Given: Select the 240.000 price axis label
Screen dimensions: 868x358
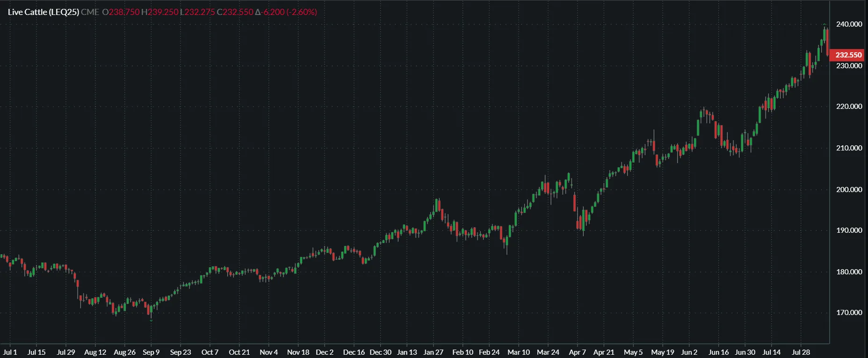Looking at the screenshot, I should 849,24.
